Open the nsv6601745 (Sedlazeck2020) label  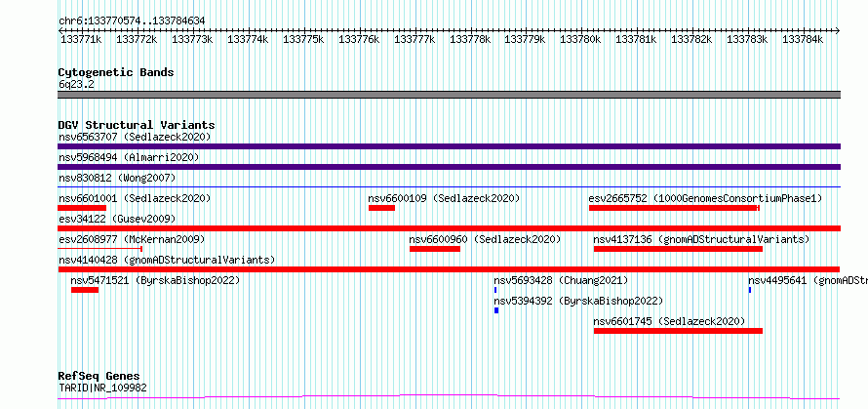[x=669, y=321]
